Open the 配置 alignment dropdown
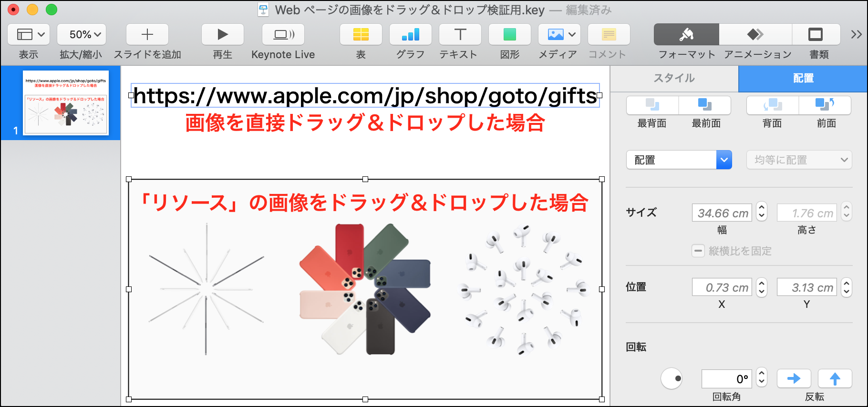The width and height of the screenshot is (868, 407). click(x=679, y=160)
